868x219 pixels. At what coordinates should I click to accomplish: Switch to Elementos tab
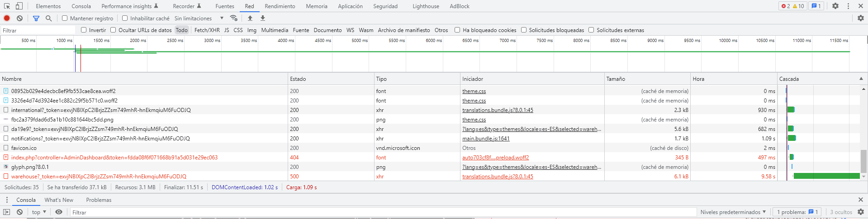coord(48,6)
